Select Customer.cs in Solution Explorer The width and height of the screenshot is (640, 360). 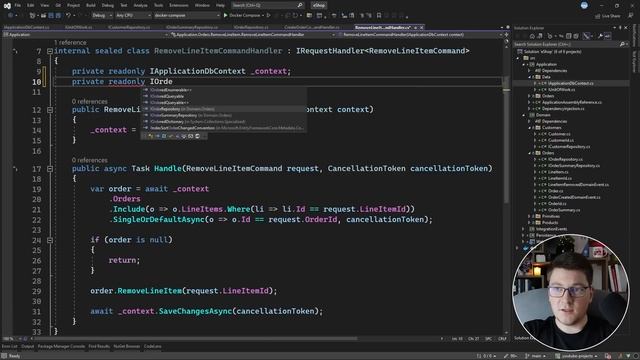559,134
